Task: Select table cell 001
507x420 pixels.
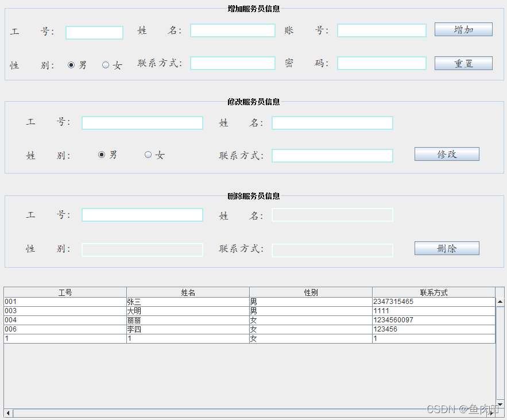Action: [65, 302]
